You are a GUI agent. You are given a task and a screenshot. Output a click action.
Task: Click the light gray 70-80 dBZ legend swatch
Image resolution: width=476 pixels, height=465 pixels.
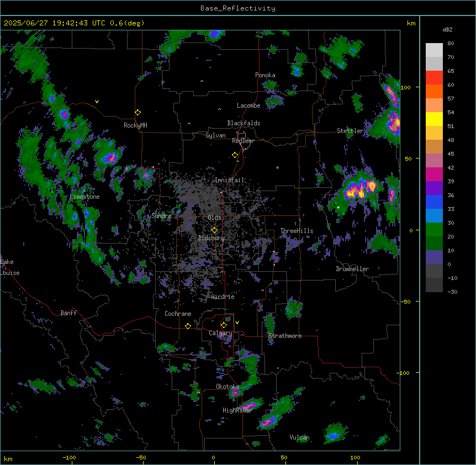click(x=434, y=50)
